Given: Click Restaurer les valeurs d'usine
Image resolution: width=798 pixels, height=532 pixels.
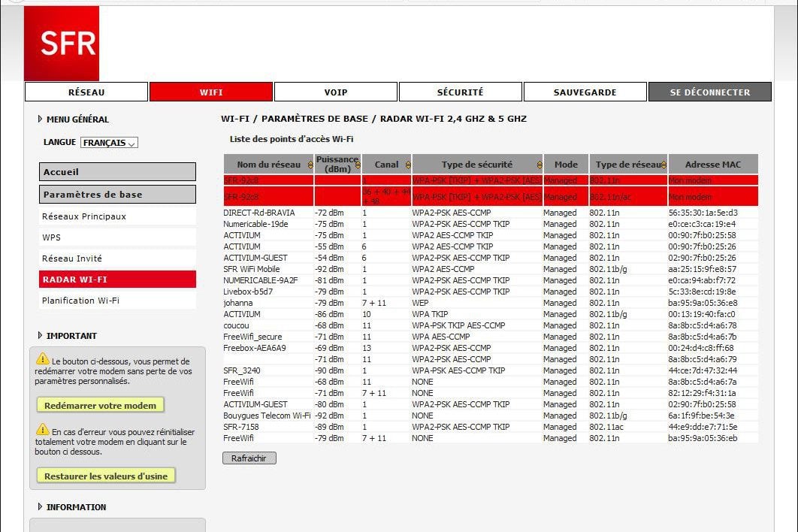Looking at the screenshot, I should pos(106,476).
